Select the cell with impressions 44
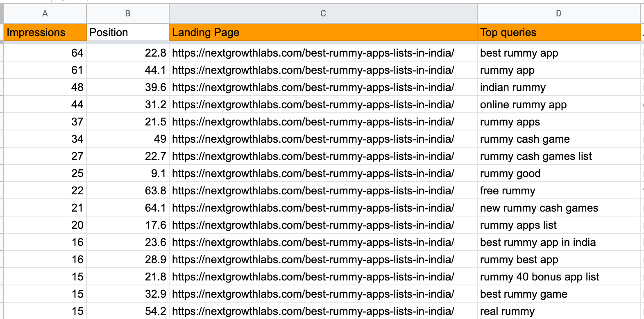Screen dimensions: 644x319 pyautogui.click(x=45, y=105)
